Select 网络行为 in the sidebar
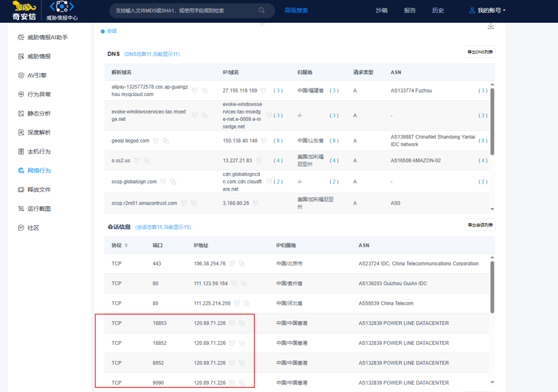558x392 pixels. coord(35,170)
